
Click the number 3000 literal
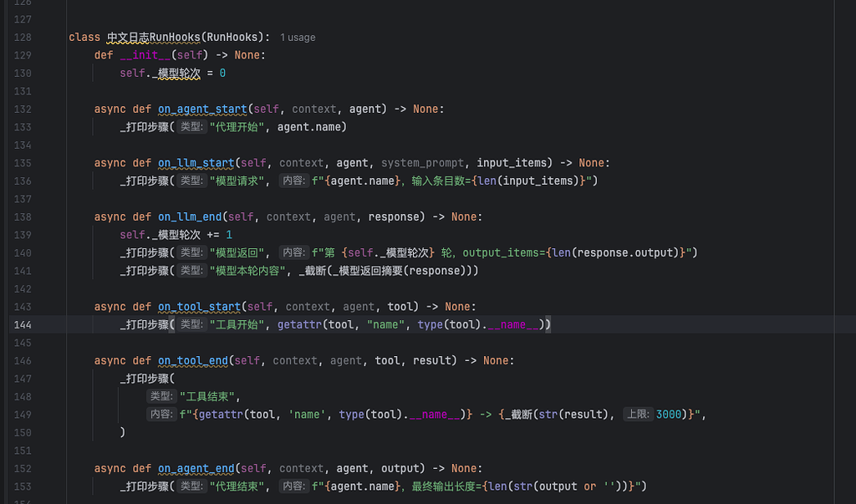point(669,415)
